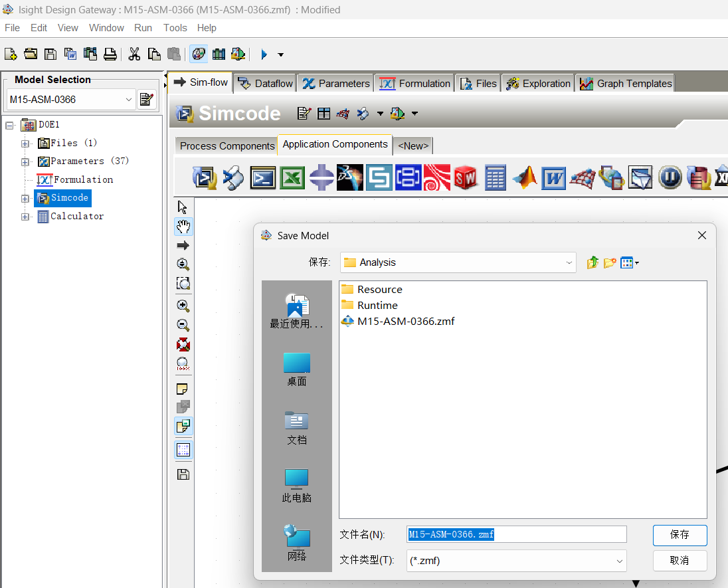Select the MATLAB component icon
728x588 pixels.
point(525,178)
